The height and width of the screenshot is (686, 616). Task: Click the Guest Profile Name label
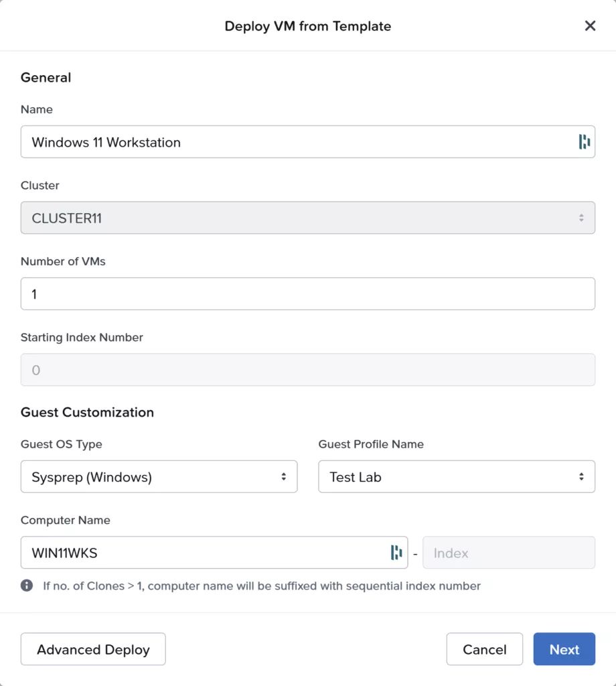coord(371,444)
